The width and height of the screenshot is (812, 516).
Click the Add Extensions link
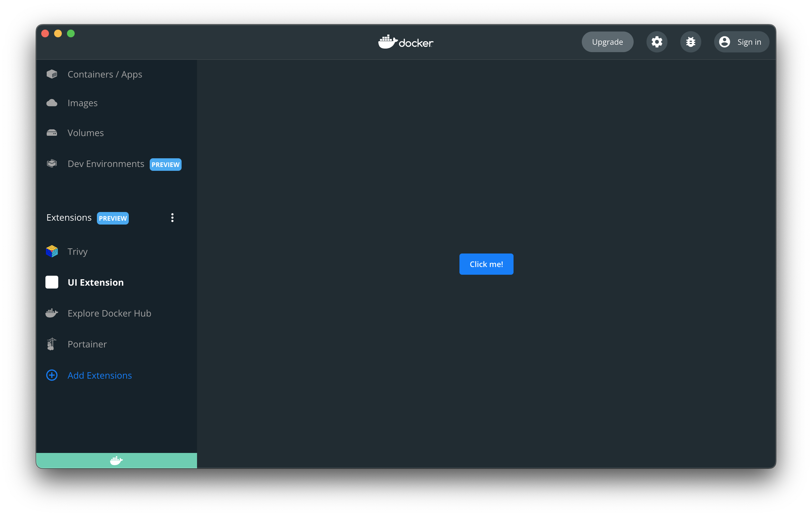tap(99, 375)
